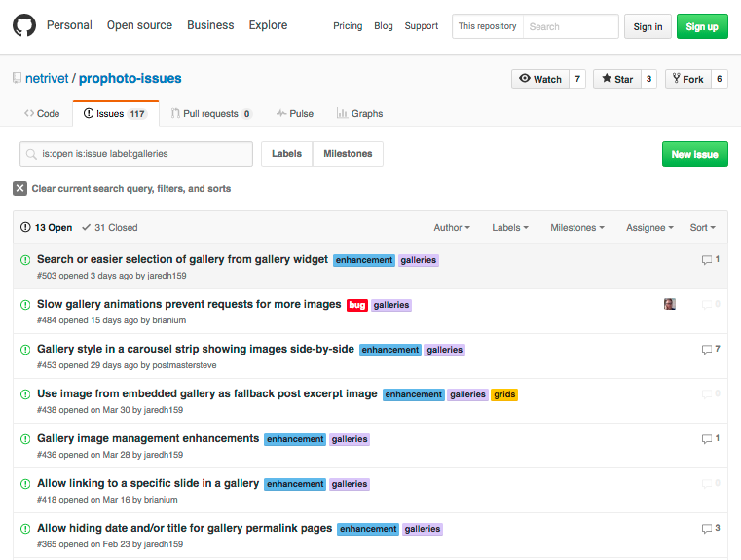The width and height of the screenshot is (741, 560).
Task: Focus the issues filter input field
Action: [136, 154]
